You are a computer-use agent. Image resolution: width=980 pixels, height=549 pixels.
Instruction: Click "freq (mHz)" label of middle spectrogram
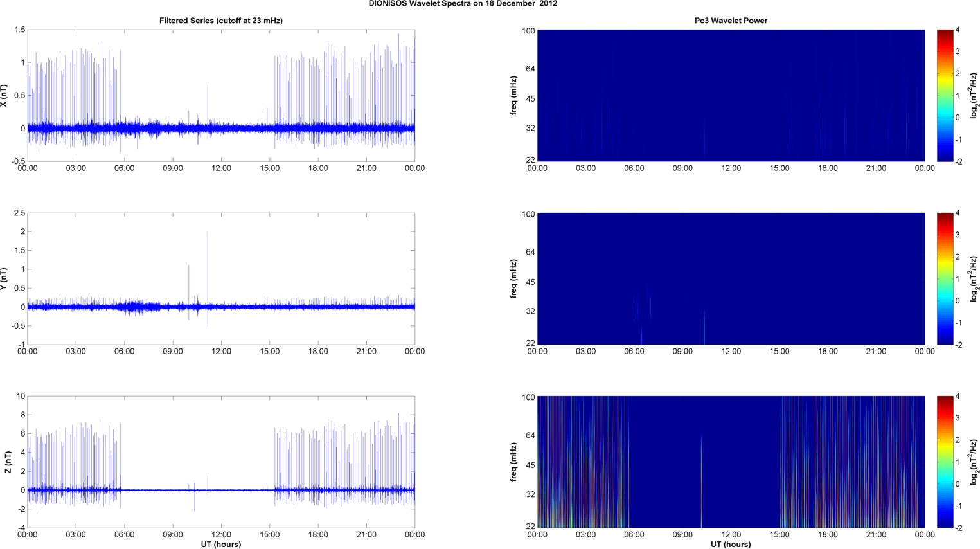pyautogui.click(x=513, y=279)
